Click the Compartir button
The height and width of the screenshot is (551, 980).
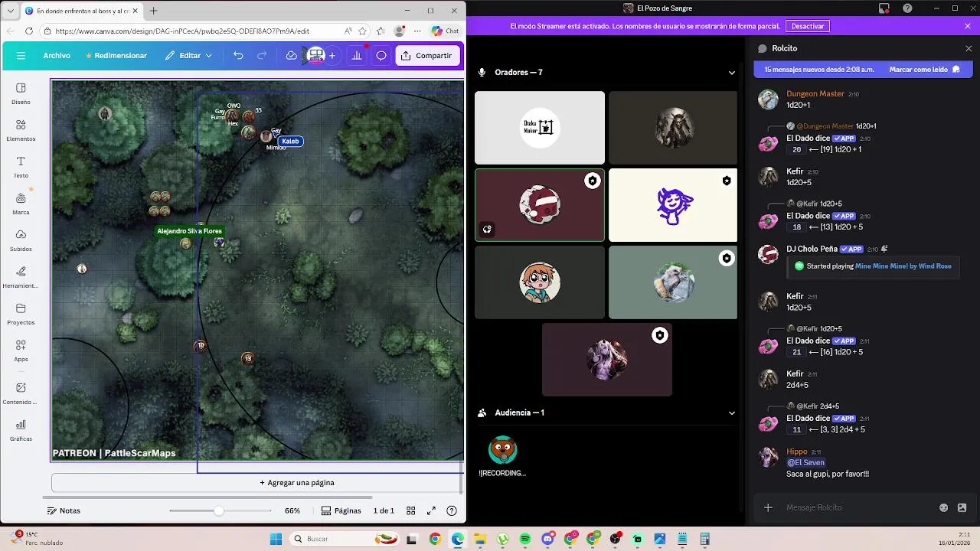[428, 56]
